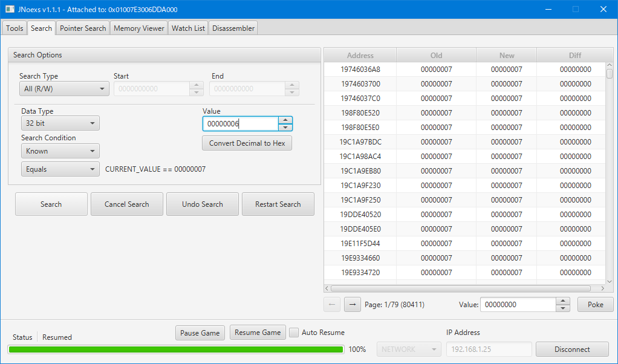Select address 19E11F5D44 in results
This screenshot has width=618, height=364.
click(x=360, y=244)
